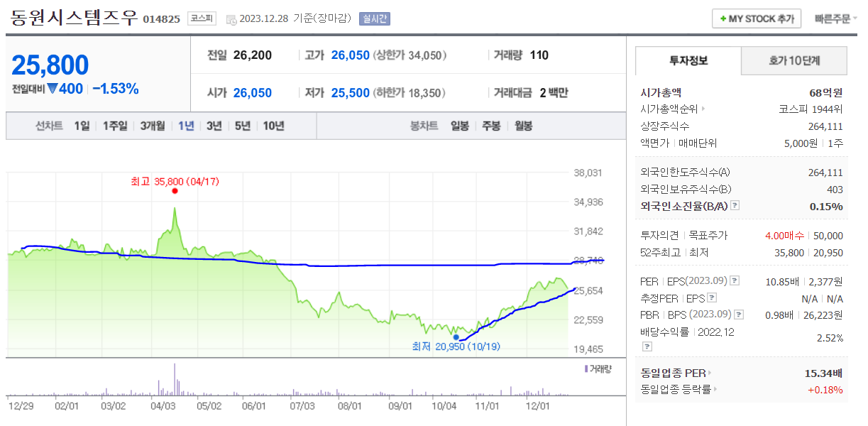Click the tallest volume bar near 04/03

[175, 379]
